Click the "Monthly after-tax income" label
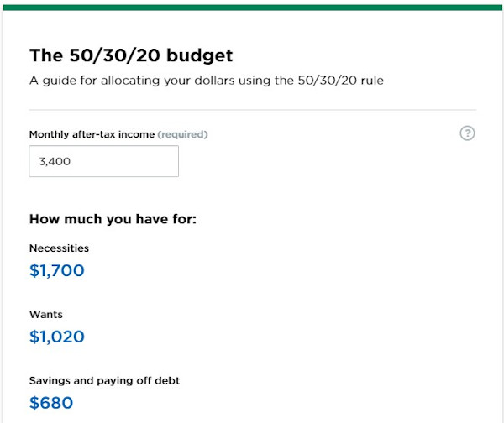504x423 pixels. [x=92, y=134]
